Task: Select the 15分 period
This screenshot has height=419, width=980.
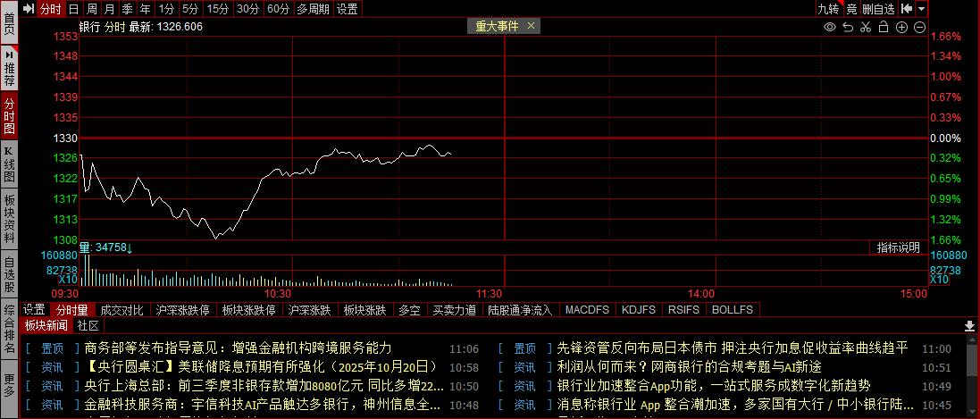Action: tap(218, 9)
